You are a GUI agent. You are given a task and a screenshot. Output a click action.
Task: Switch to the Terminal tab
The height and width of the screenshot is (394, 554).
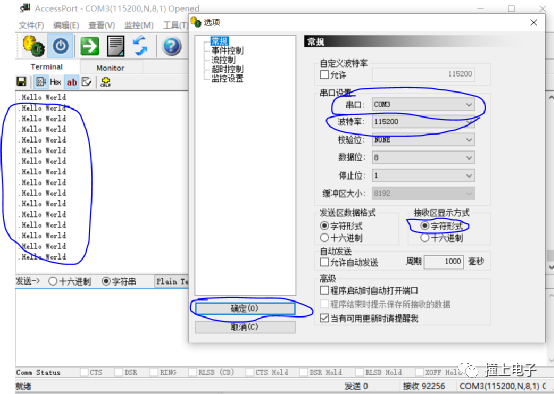pyautogui.click(x=47, y=67)
